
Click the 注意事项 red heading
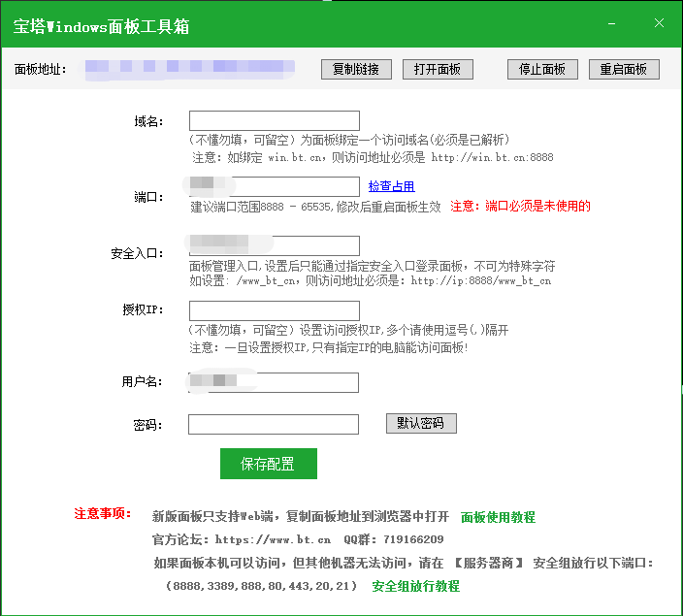click(103, 513)
